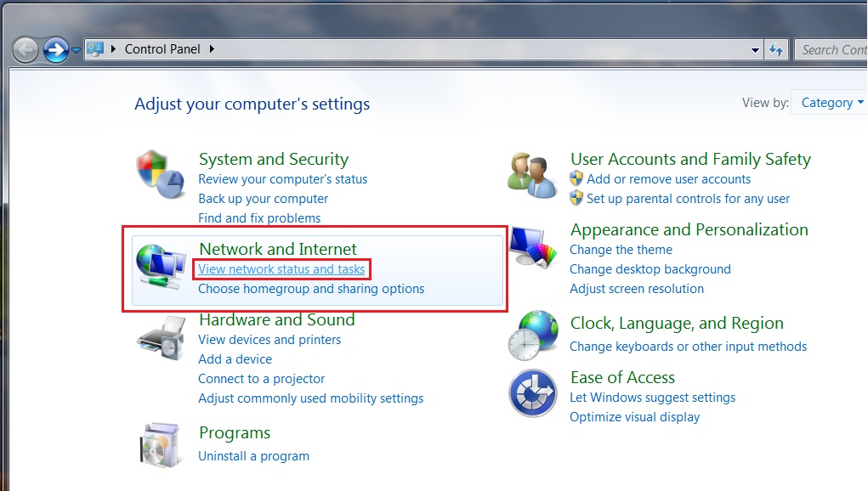Click the Back navigation arrow button

tap(26, 50)
